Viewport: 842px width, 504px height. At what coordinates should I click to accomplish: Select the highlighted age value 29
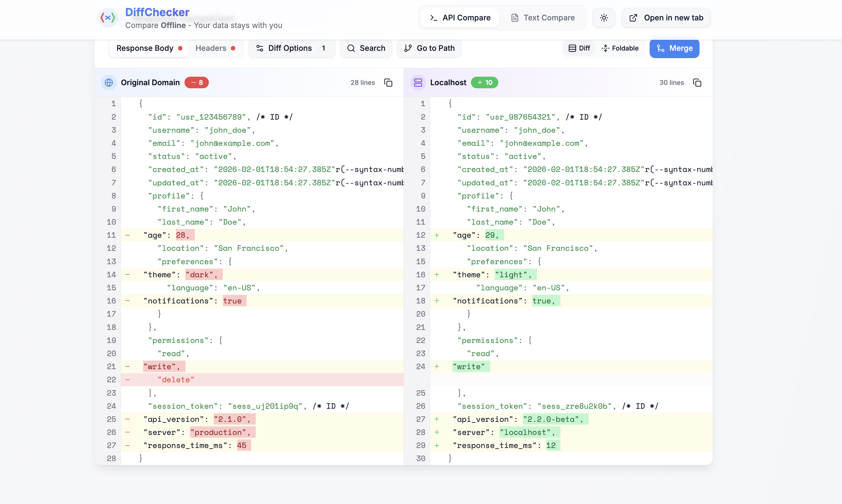click(x=493, y=235)
